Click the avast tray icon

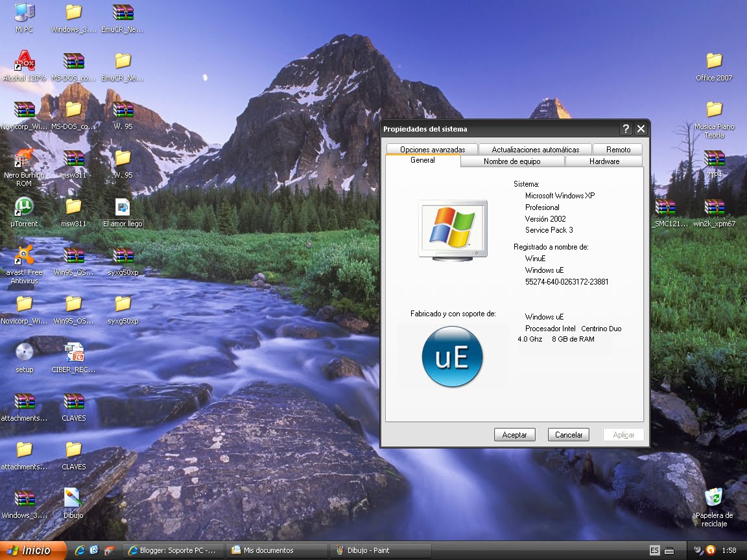[711, 550]
